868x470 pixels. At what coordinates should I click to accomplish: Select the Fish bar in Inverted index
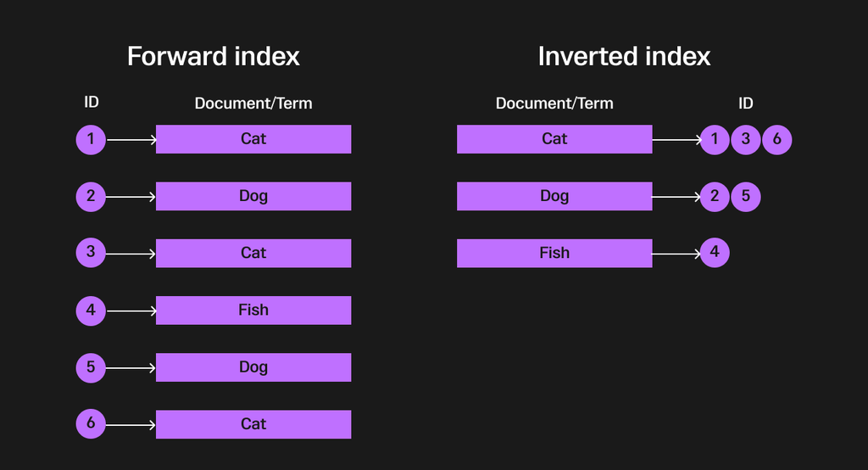[x=554, y=253]
